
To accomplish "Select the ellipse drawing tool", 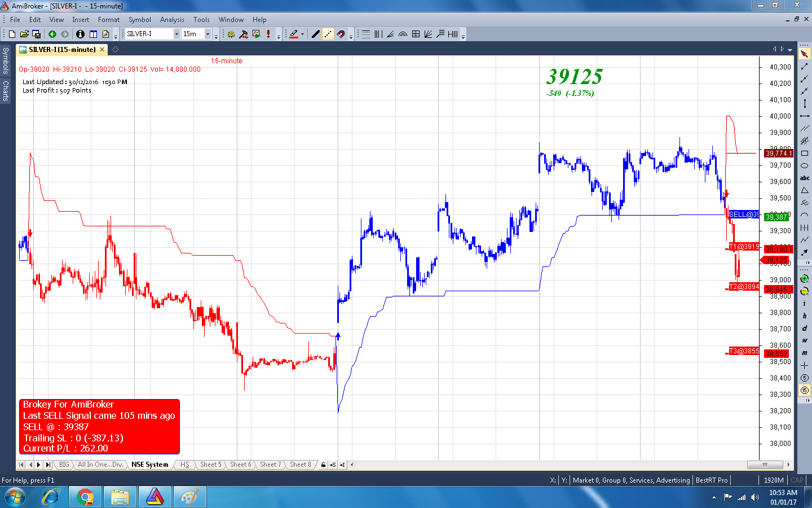I will [x=805, y=165].
